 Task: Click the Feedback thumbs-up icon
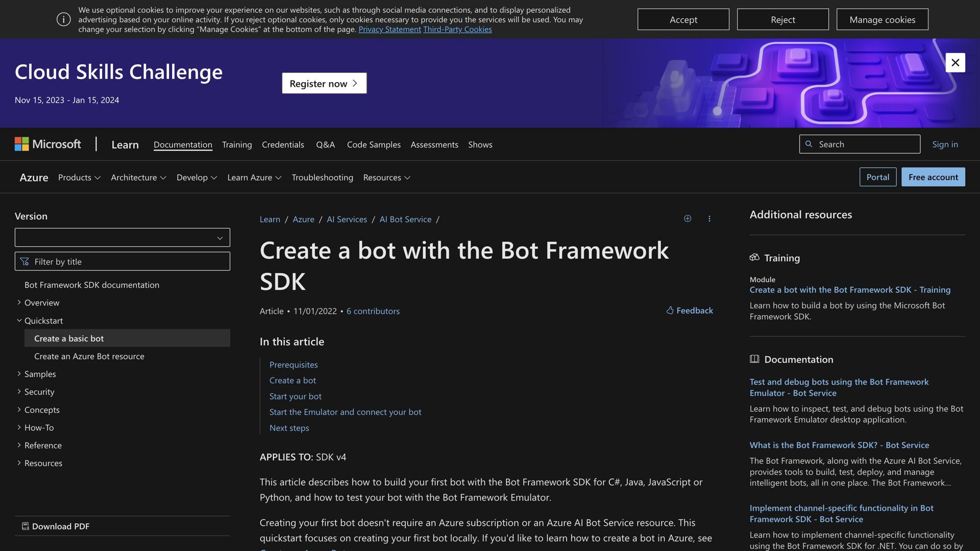tap(670, 310)
